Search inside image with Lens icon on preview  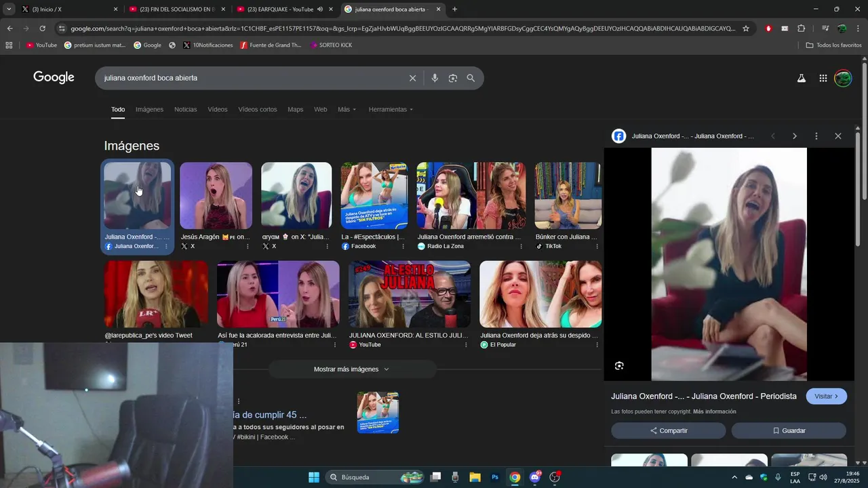tap(619, 366)
